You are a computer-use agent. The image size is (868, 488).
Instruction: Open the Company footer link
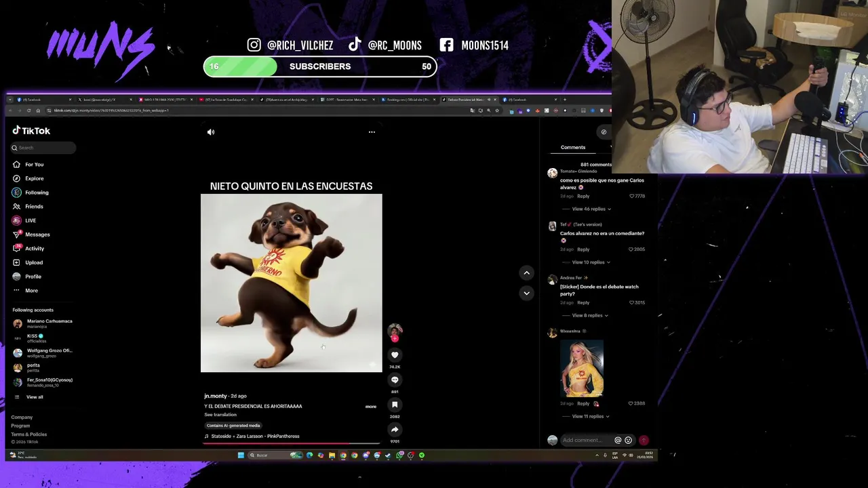point(22,418)
